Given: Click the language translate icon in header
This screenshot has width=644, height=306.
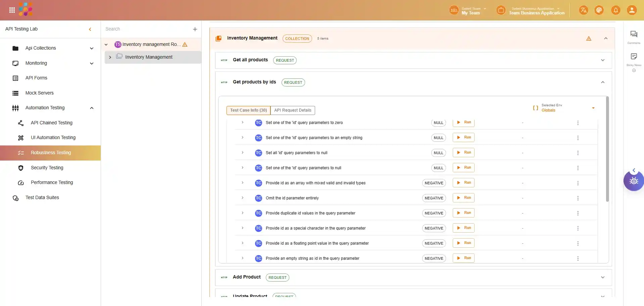Looking at the screenshot, I should [x=583, y=10].
